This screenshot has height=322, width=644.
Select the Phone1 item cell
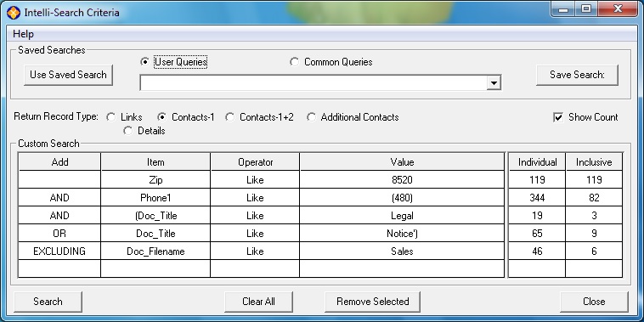pyautogui.click(x=155, y=198)
